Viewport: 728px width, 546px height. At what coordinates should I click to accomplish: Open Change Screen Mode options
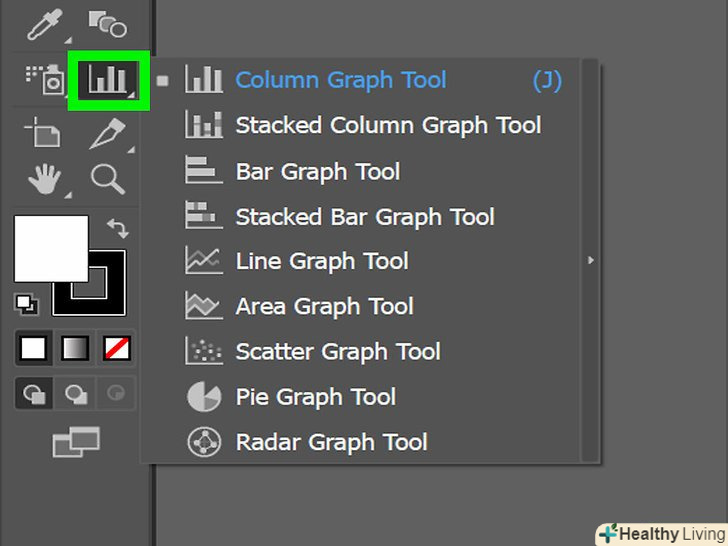tap(76, 441)
